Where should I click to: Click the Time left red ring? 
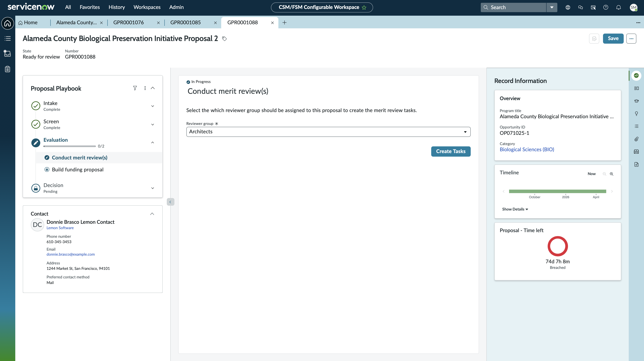558,246
